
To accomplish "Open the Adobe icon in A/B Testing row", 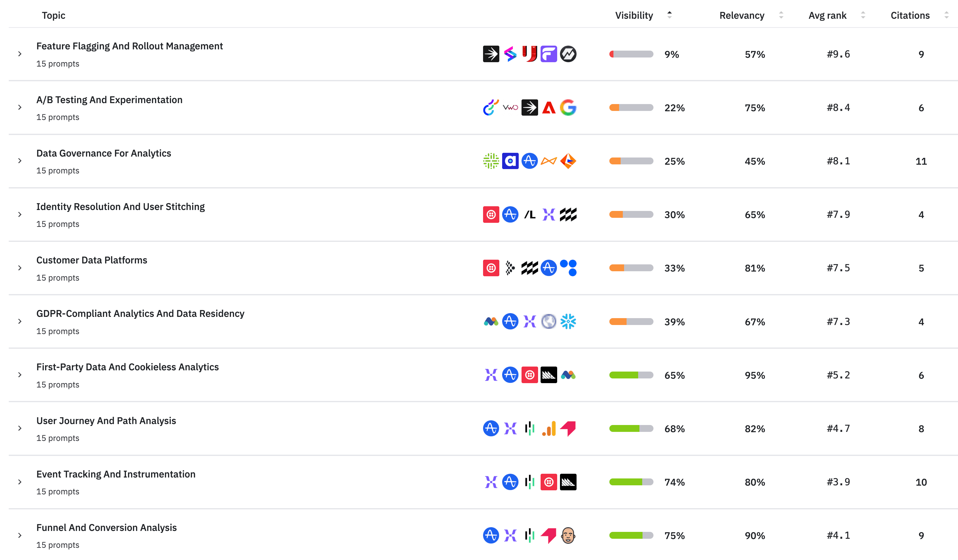I will 549,107.
